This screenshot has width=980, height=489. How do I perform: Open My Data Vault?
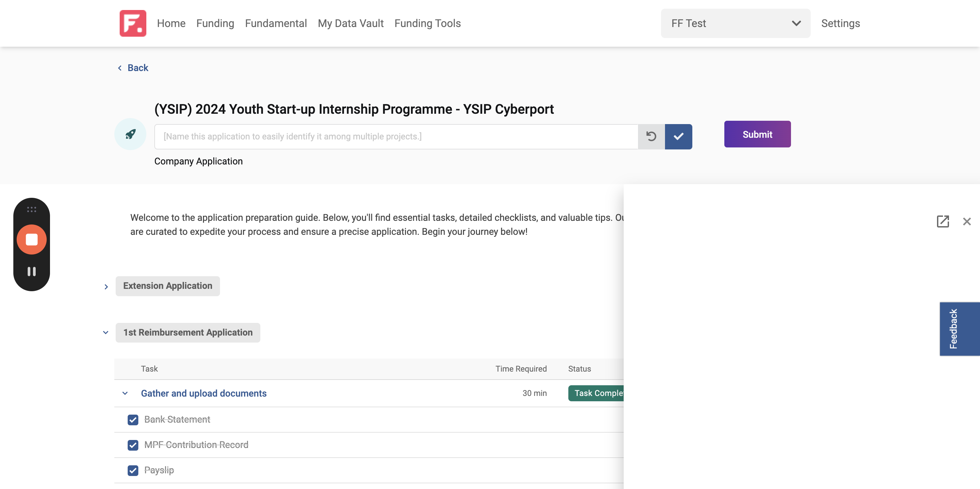(x=351, y=23)
